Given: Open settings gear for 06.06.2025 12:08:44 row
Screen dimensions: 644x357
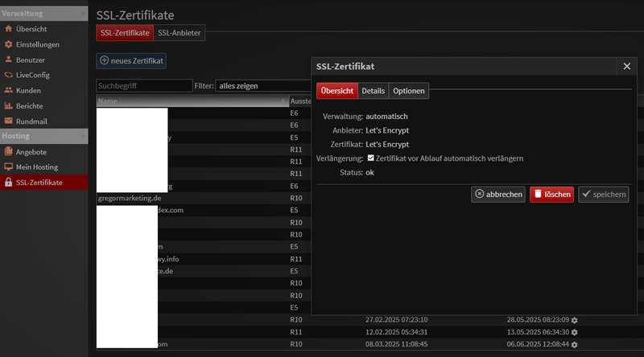Looking at the screenshot, I should point(575,345).
